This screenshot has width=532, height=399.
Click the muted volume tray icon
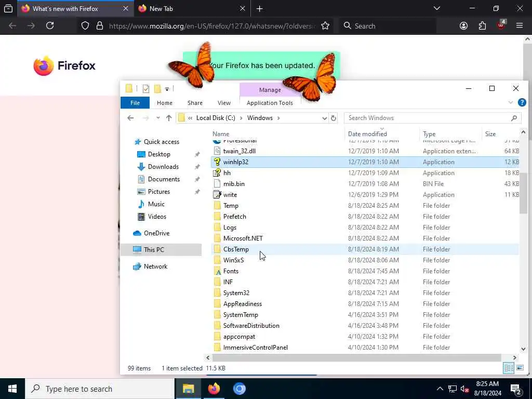click(x=464, y=389)
